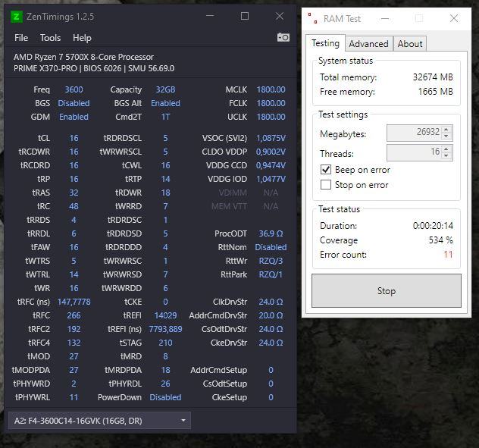Switch to the Advanced tab

click(368, 44)
